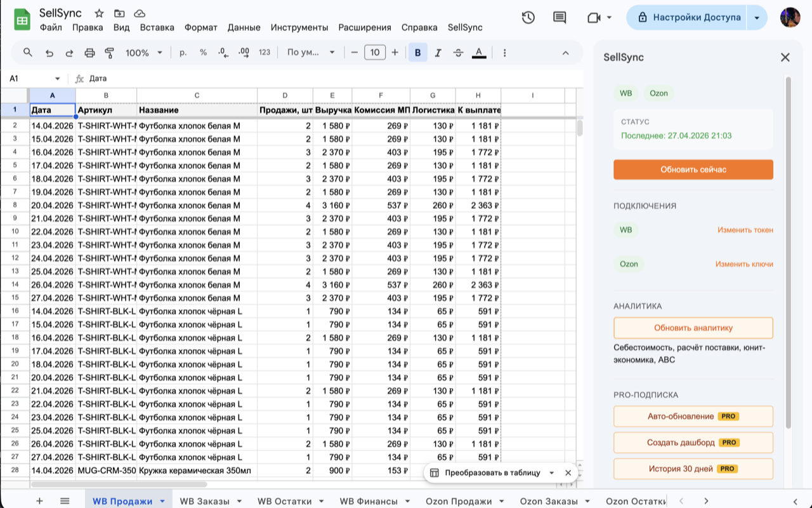The height and width of the screenshot is (508, 812).
Task: Format as percent
Action: 203,53
